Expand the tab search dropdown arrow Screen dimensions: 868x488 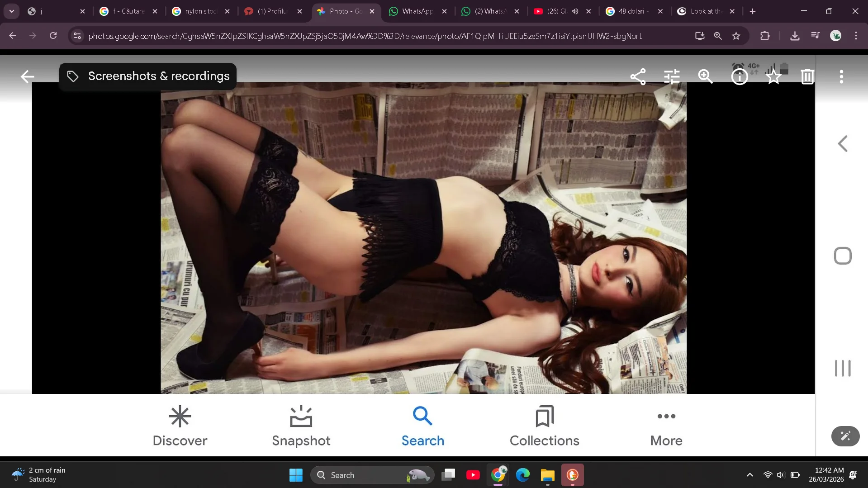12,11
